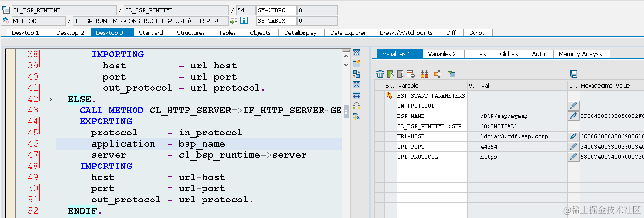Click the navigate to source icon beside the method name
The height and width of the screenshot is (218, 644).
point(234,21)
